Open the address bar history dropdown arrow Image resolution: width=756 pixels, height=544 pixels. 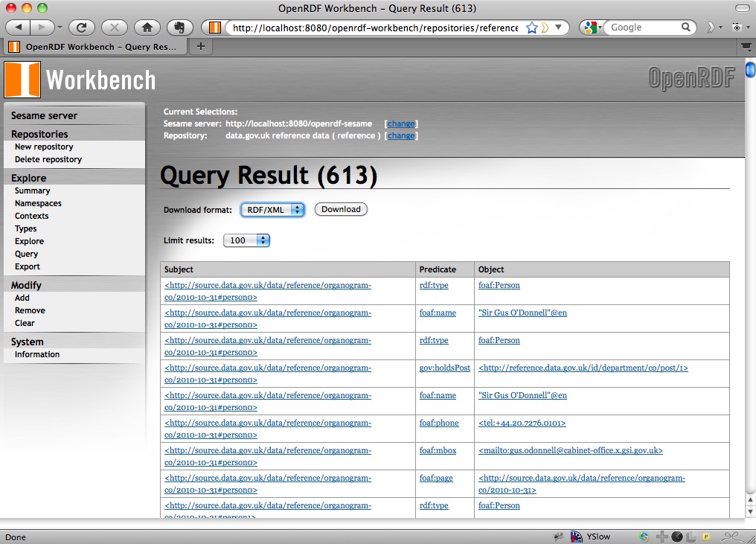pyautogui.click(x=558, y=27)
